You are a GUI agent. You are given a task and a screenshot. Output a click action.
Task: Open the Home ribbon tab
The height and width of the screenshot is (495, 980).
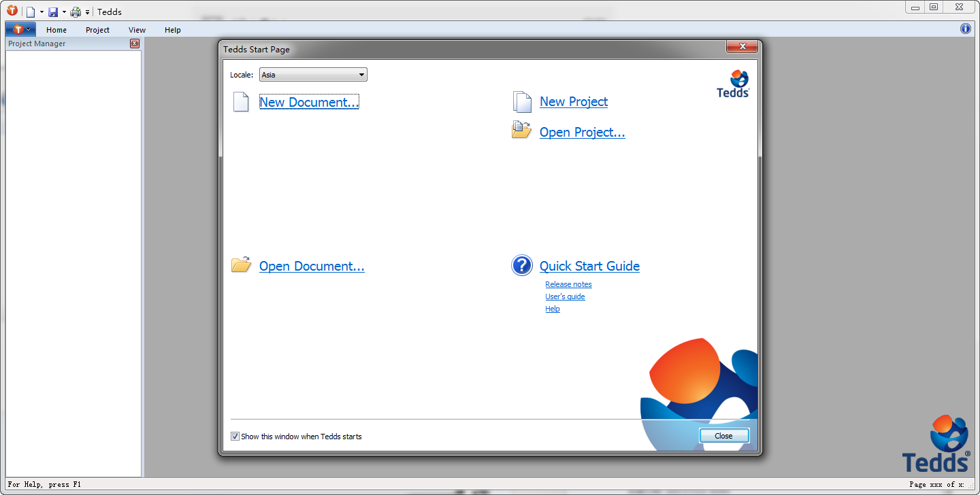point(56,30)
